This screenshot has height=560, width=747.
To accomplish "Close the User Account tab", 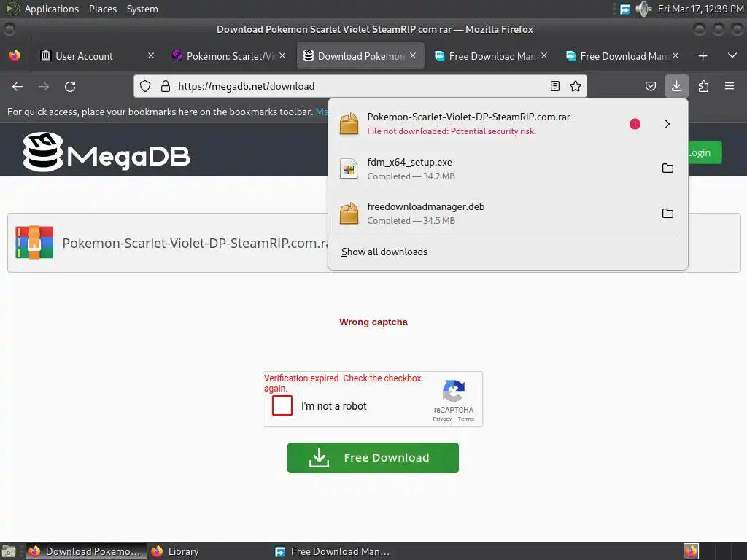I will point(151,55).
